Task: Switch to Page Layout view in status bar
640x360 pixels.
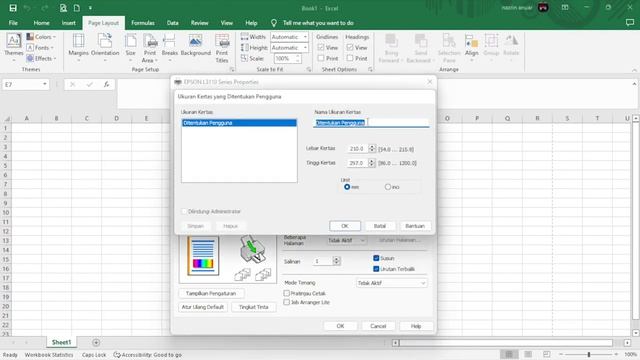Action: (x=528, y=354)
